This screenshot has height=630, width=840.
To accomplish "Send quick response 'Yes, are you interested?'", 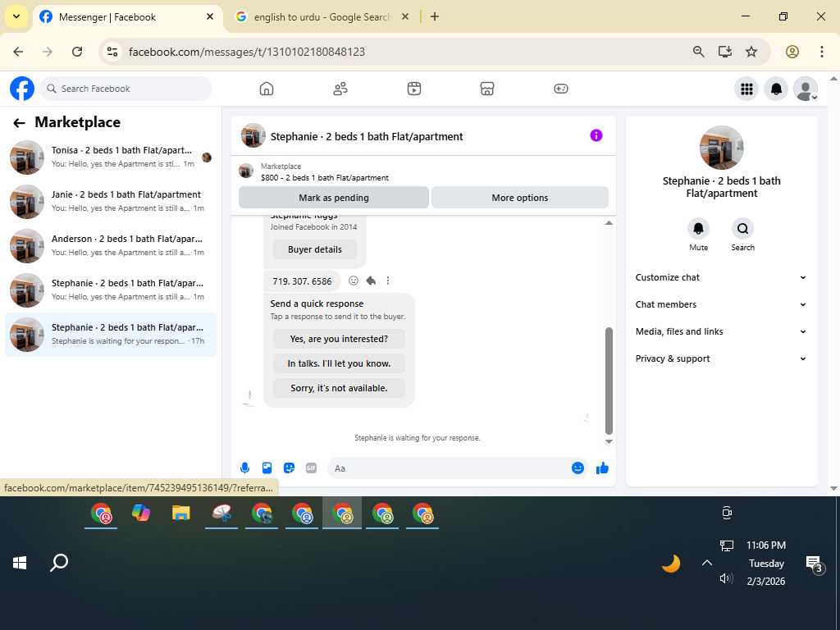I will 339,339.
